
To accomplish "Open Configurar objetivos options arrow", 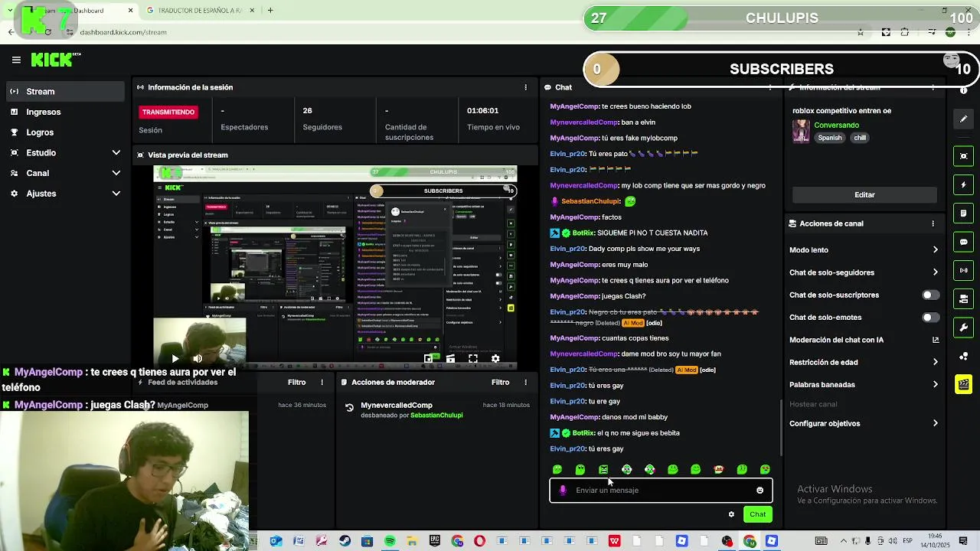I will tap(935, 423).
